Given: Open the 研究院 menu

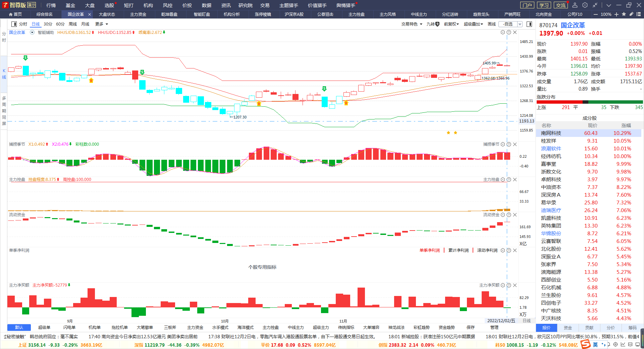Looking at the screenshot, I should (246, 5).
